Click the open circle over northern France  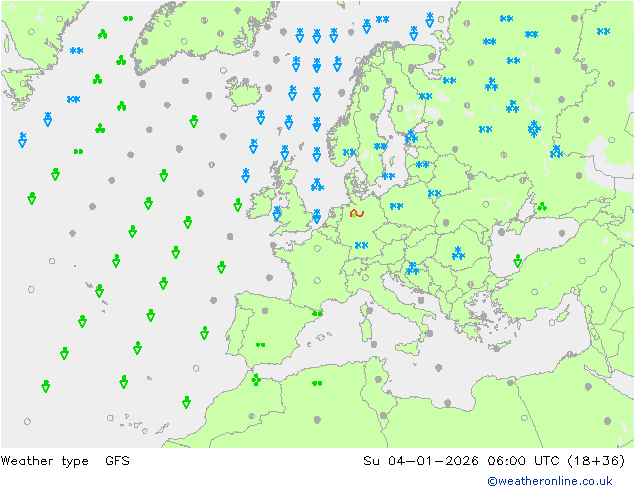(x=317, y=248)
